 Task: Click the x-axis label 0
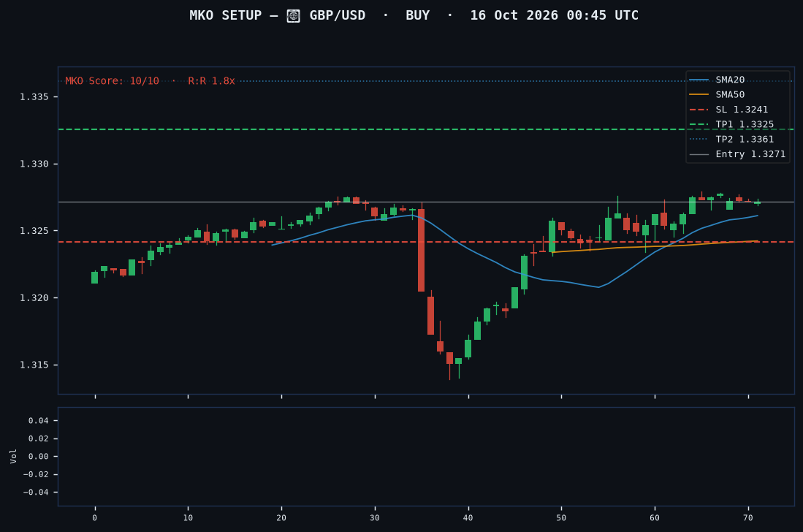(x=95, y=517)
